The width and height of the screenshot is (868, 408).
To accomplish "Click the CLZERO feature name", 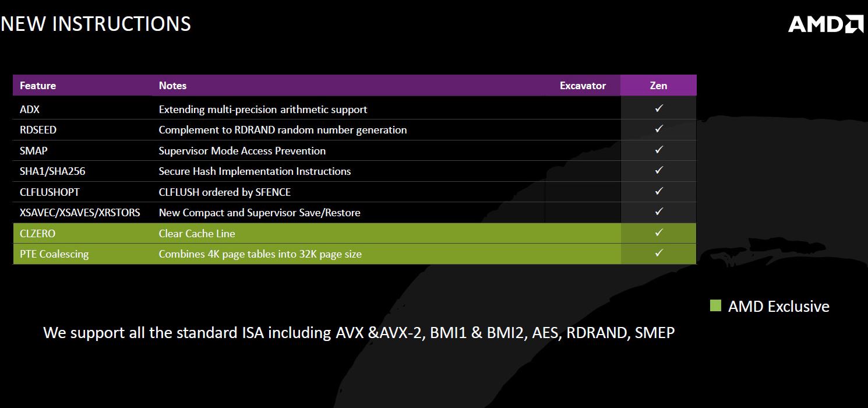I will point(37,234).
